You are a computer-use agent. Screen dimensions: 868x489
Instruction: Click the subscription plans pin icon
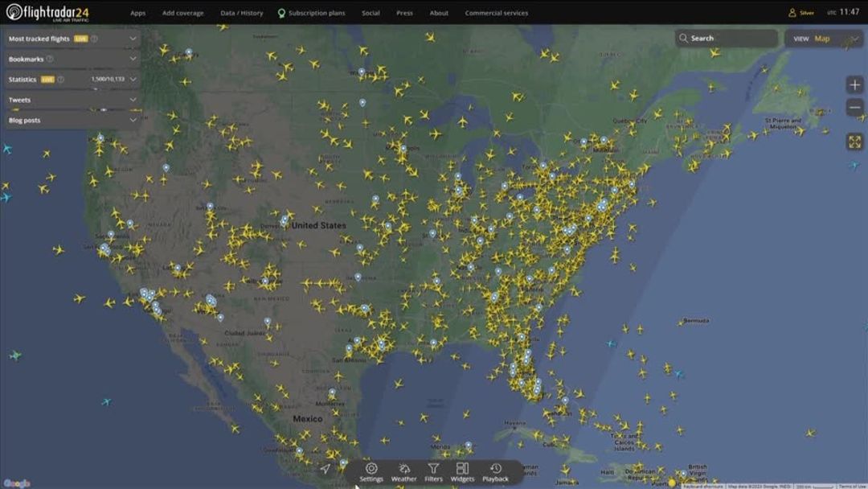281,13
